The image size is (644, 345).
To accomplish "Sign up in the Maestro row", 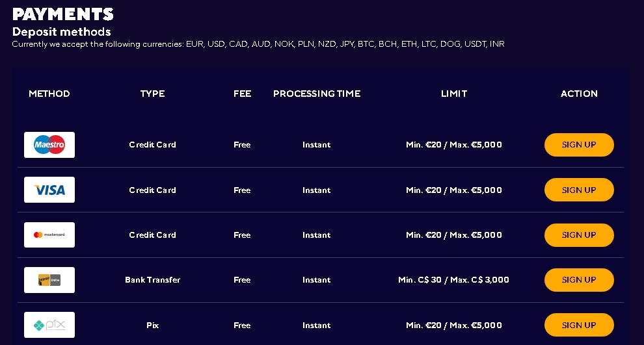I will [579, 145].
